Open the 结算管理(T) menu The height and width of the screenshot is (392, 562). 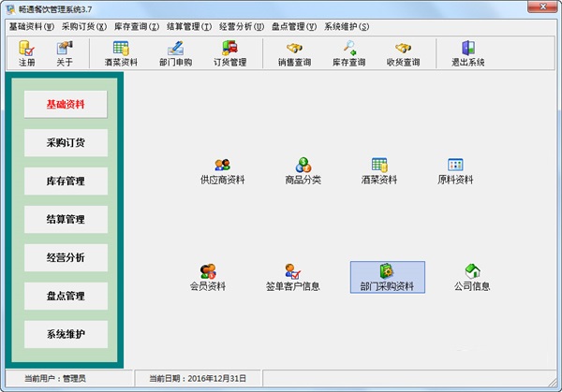(189, 26)
